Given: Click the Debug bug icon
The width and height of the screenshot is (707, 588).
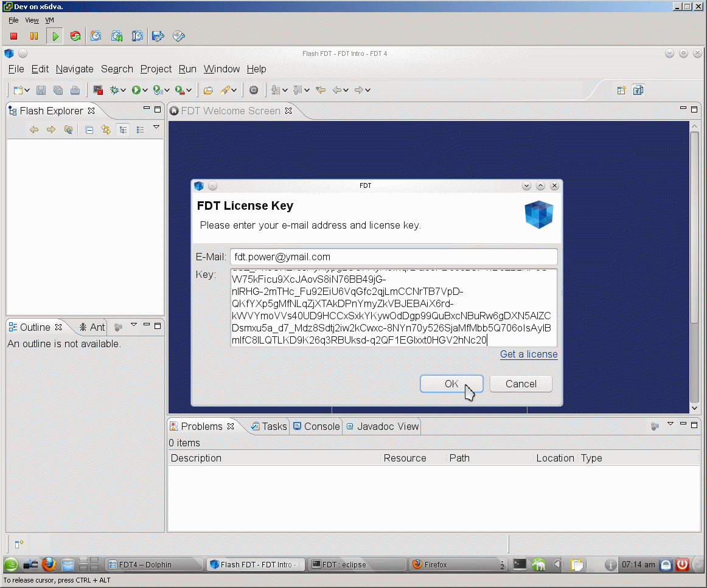Looking at the screenshot, I should [114, 90].
